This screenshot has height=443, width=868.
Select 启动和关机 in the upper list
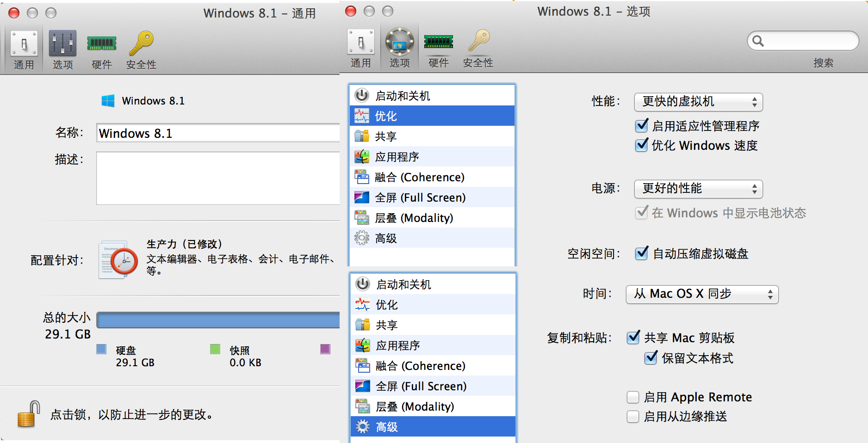point(432,96)
